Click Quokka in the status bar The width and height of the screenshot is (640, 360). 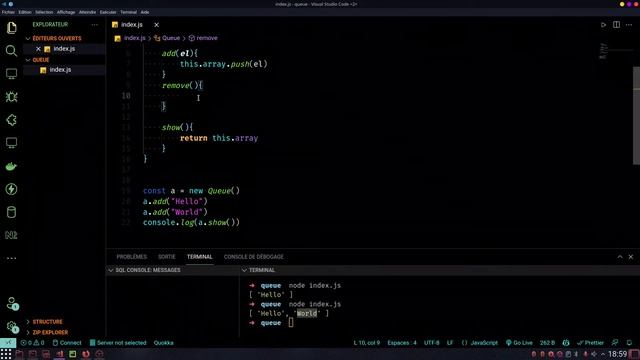point(164,343)
